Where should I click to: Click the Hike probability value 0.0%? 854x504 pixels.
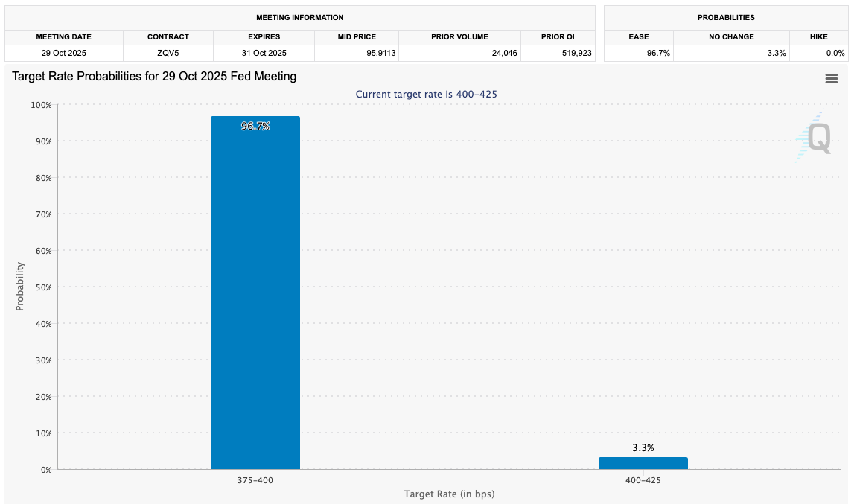pos(835,53)
